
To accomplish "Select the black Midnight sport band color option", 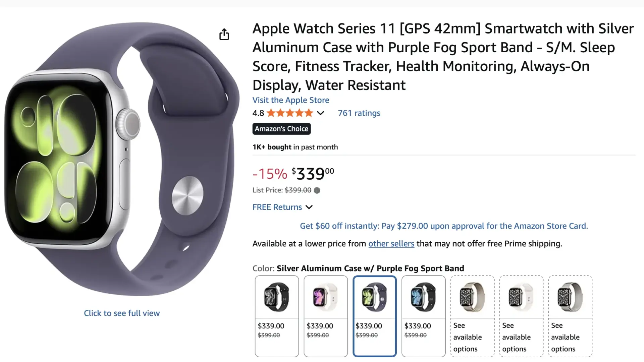I will point(277,296).
